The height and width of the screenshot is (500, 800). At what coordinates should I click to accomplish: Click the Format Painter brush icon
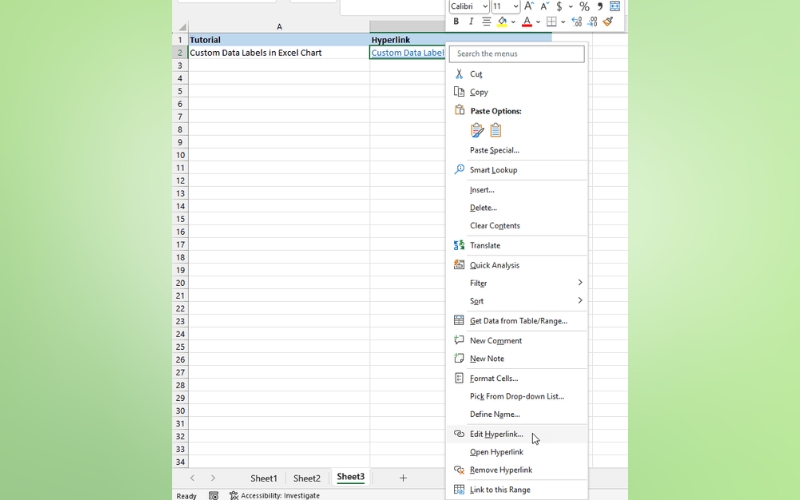point(608,22)
